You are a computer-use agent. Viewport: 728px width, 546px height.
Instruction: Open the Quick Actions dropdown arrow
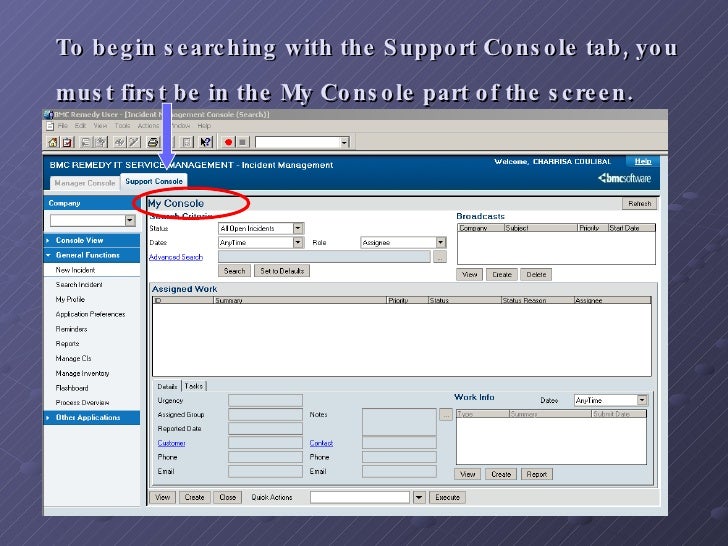tap(419, 497)
